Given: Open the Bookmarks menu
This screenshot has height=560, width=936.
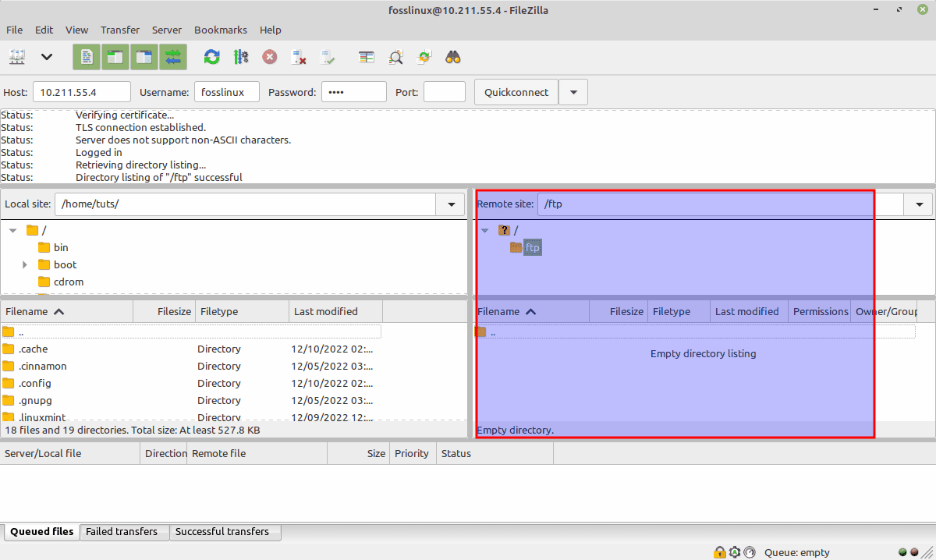Looking at the screenshot, I should click(221, 30).
